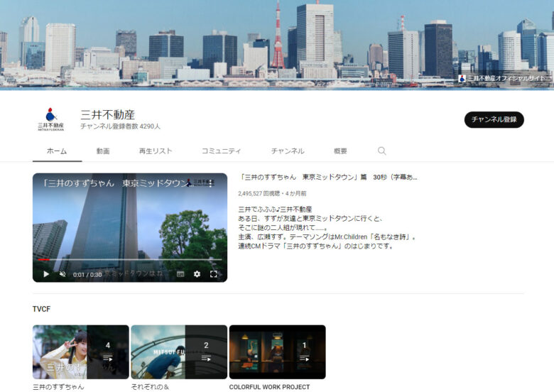The width and height of the screenshot is (554, 392).
Task: Click the チャンネル登録者数 4290人 text
Action: [120, 126]
